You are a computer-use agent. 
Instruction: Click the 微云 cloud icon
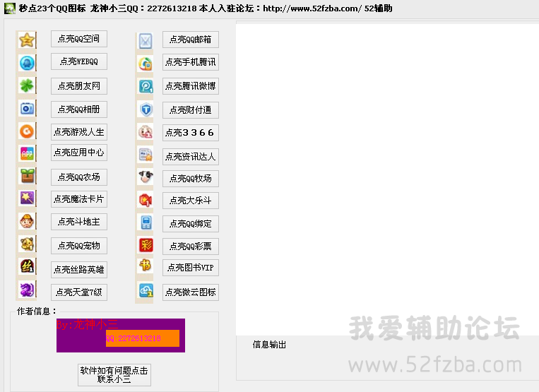[146, 291]
